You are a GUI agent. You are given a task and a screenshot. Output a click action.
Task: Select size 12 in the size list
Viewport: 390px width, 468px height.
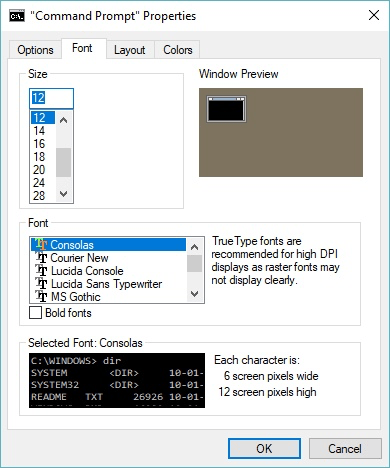point(43,118)
